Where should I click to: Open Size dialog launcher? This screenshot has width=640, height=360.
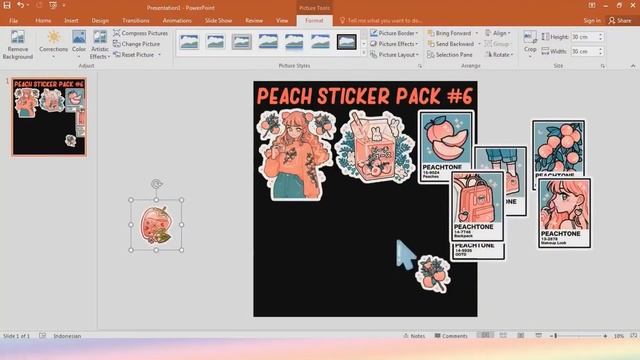[602, 66]
